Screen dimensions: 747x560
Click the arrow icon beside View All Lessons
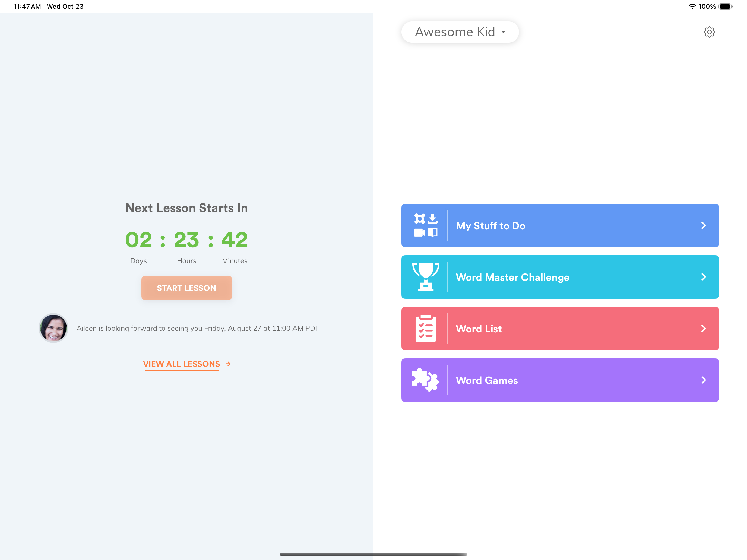click(228, 364)
